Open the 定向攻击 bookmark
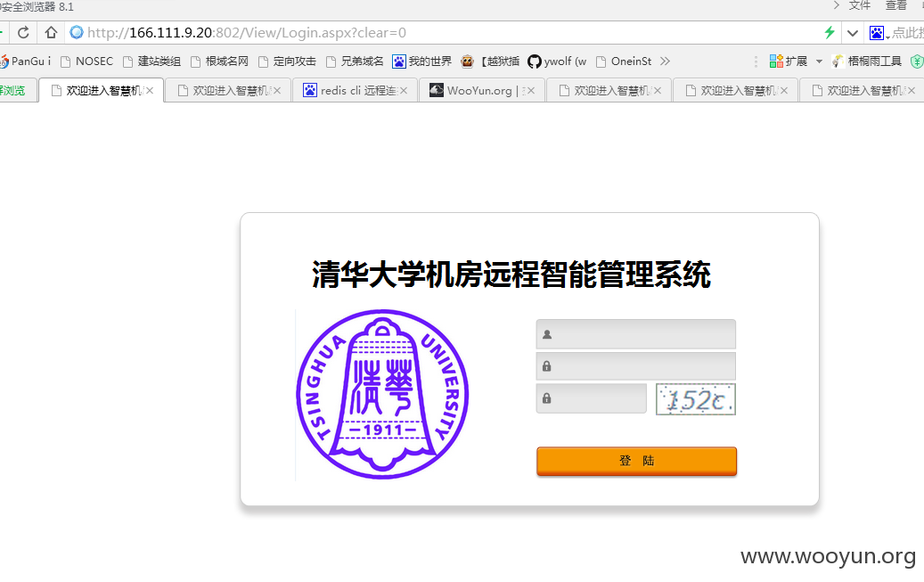Image resolution: width=924 pixels, height=582 pixels. [288, 61]
